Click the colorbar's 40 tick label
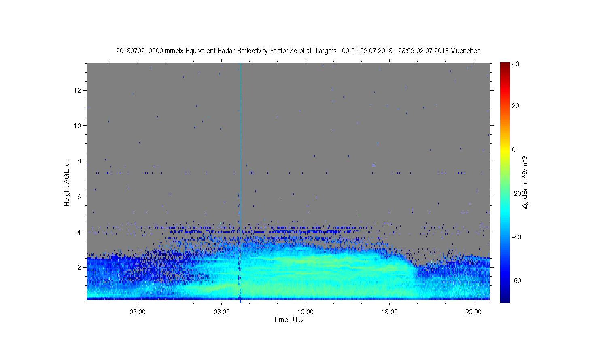 coord(516,64)
